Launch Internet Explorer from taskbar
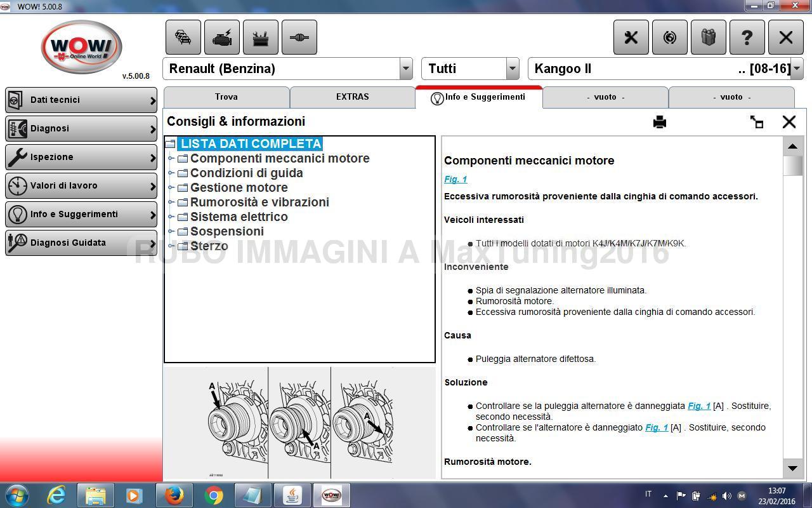 pos(56,495)
